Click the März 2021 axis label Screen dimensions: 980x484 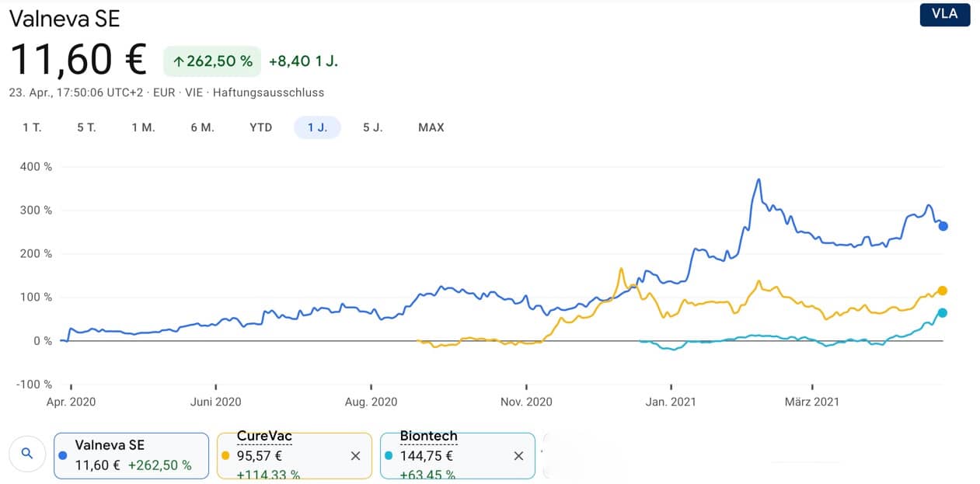click(x=811, y=402)
